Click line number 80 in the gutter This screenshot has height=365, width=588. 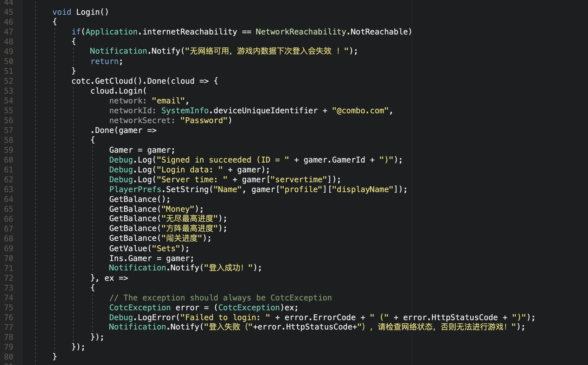9,357
